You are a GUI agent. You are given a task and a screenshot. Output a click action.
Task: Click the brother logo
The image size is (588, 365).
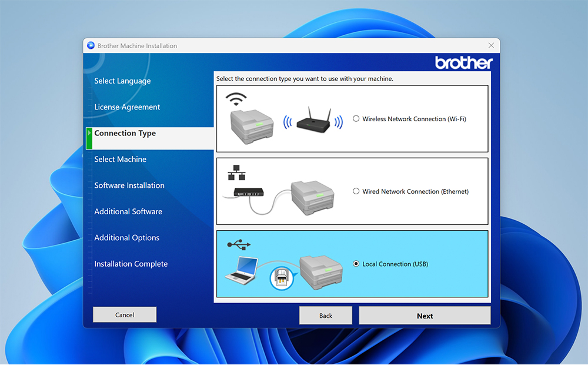point(464,63)
